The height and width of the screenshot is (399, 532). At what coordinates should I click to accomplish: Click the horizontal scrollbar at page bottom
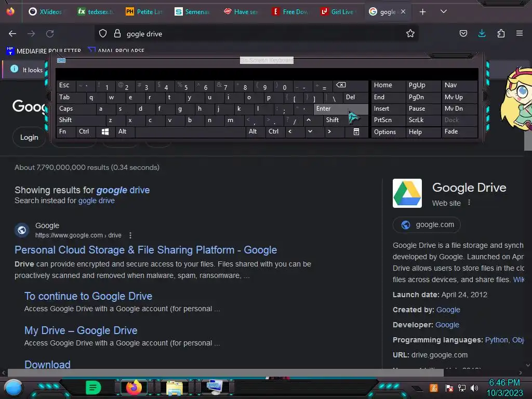pyautogui.click(x=225, y=373)
